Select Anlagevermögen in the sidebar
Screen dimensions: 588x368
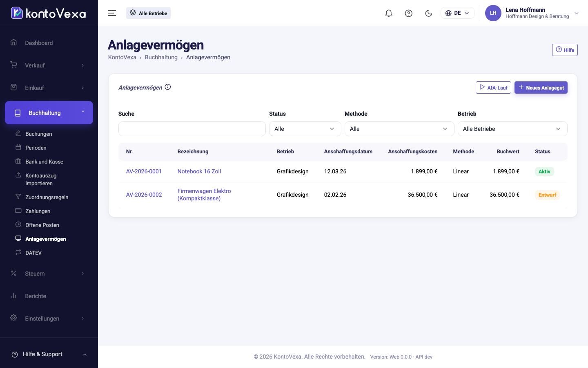point(46,239)
